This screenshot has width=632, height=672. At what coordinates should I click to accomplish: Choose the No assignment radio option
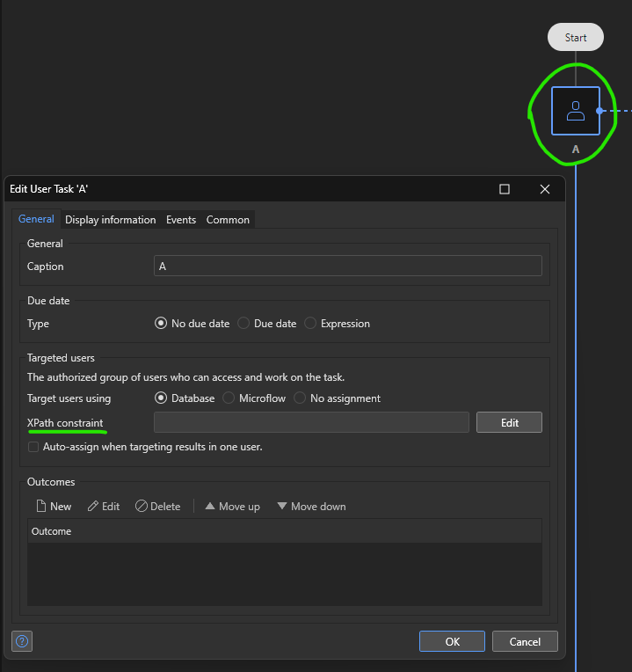pyautogui.click(x=300, y=398)
